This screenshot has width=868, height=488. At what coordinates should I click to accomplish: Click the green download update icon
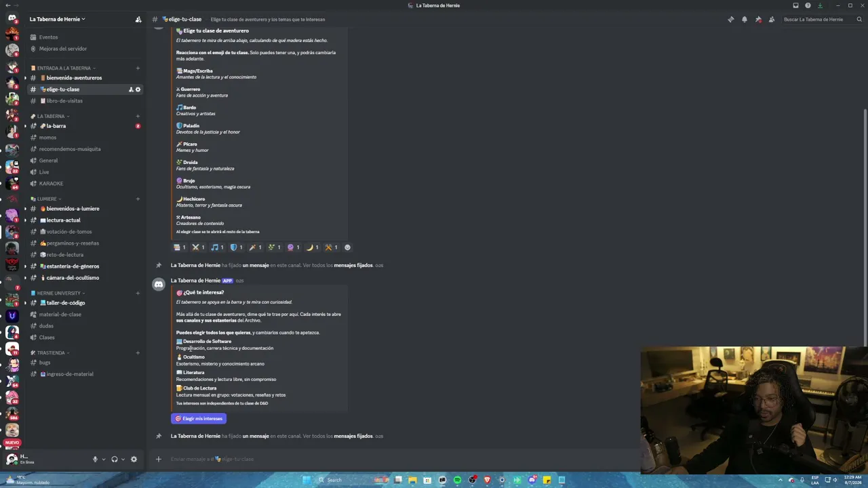(820, 5)
